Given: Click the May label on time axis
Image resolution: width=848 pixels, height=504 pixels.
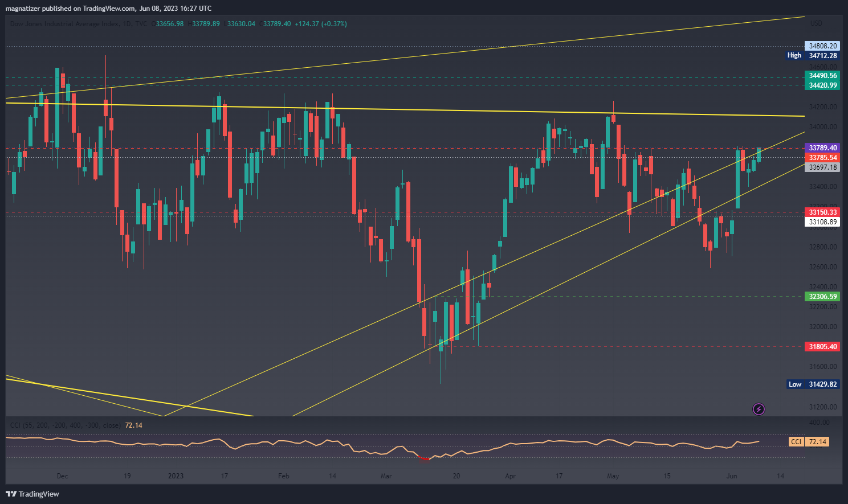Looking at the screenshot, I should tap(613, 476).
